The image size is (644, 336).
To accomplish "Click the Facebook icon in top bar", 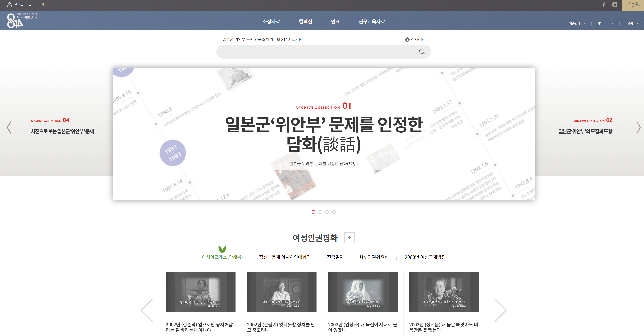I will (604, 5).
